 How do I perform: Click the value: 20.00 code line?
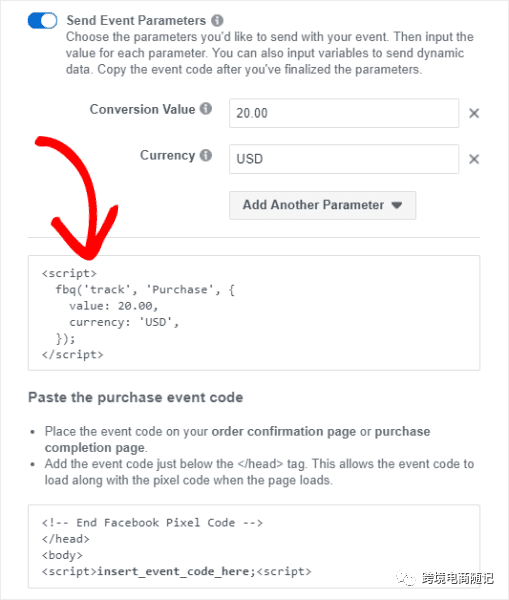click(114, 306)
